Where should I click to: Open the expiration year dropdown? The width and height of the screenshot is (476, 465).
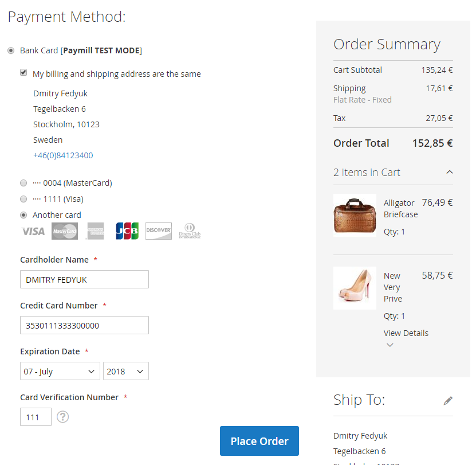[x=126, y=372]
